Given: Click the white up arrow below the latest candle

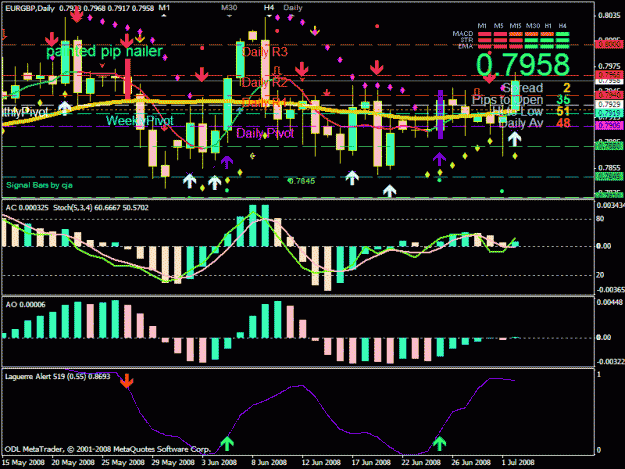Looking at the screenshot, I should pos(515,139).
